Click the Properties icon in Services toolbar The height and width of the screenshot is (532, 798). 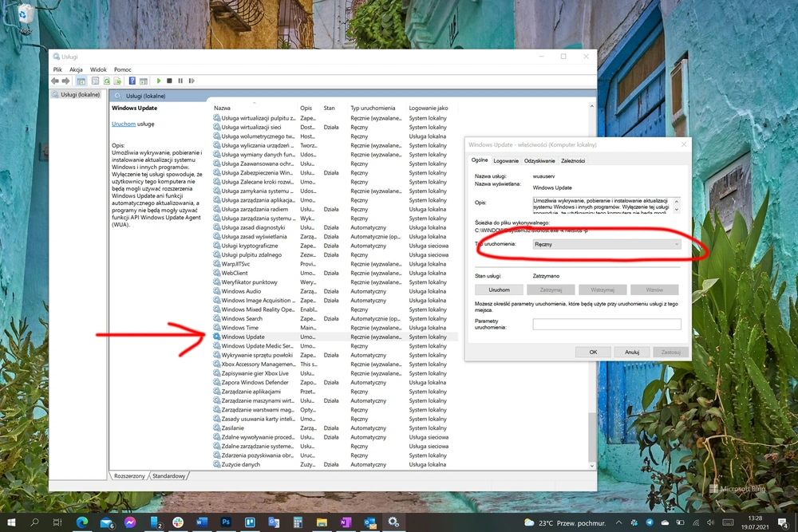point(95,81)
